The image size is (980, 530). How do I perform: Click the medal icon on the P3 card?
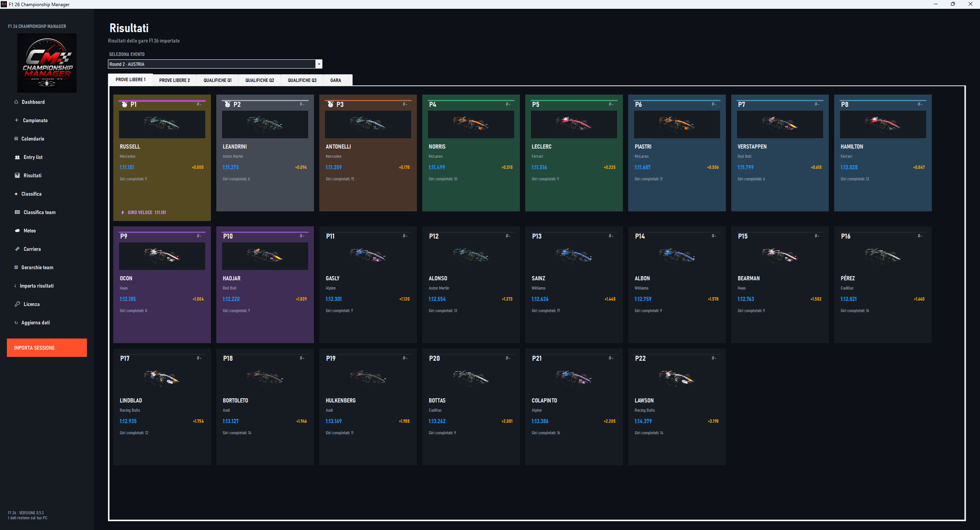tap(330, 104)
